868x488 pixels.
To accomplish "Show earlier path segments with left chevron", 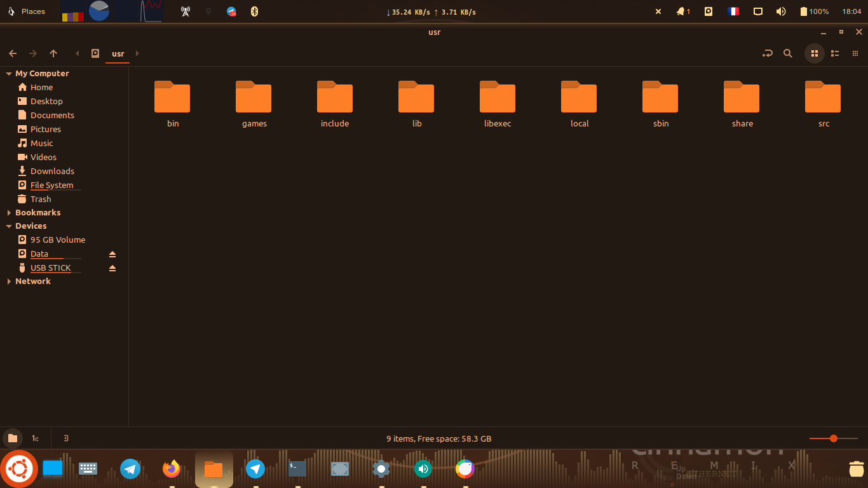I will coord(78,53).
